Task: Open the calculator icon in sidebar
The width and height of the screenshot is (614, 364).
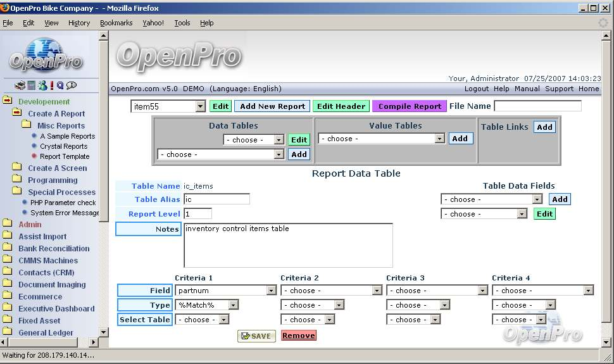Action: (31, 85)
